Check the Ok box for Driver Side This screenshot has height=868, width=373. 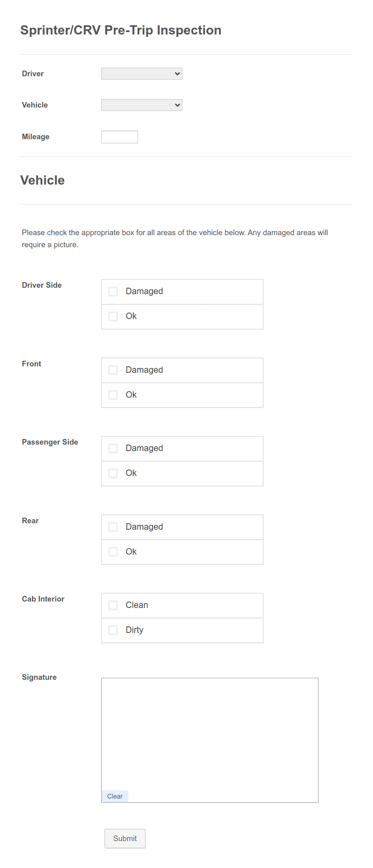point(113,316)
